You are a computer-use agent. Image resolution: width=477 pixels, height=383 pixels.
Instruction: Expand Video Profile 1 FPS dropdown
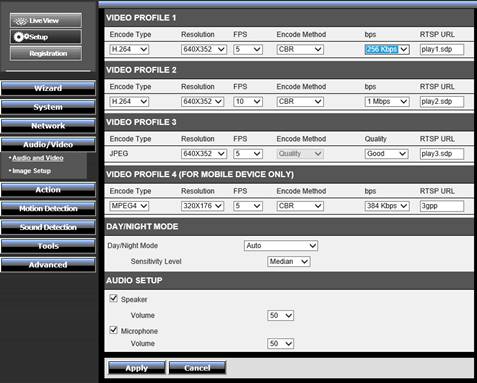(x=248, y=49)
